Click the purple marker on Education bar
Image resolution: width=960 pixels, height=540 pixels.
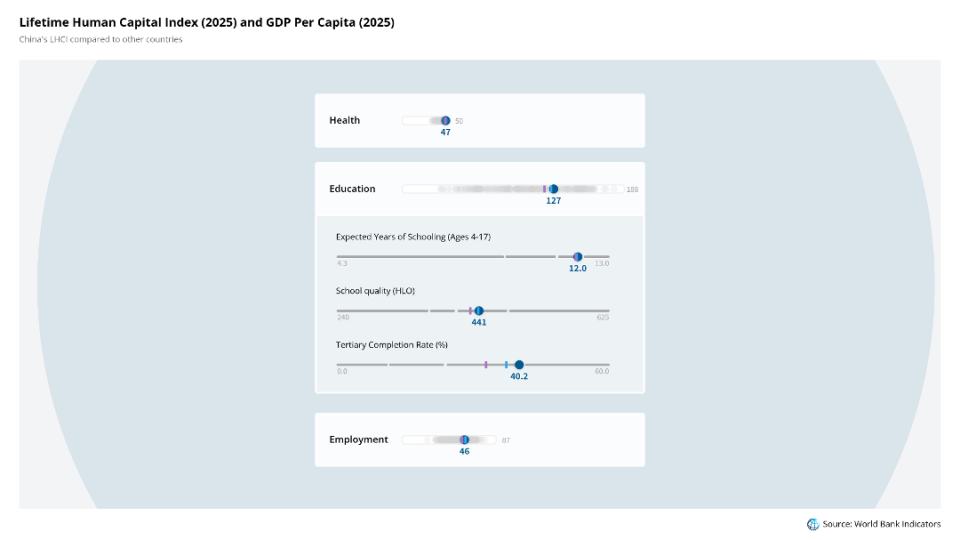(x=544, y=189)
